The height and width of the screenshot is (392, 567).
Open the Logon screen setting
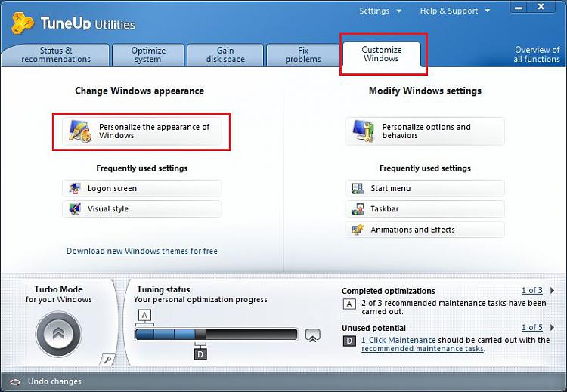coord(141,188)
